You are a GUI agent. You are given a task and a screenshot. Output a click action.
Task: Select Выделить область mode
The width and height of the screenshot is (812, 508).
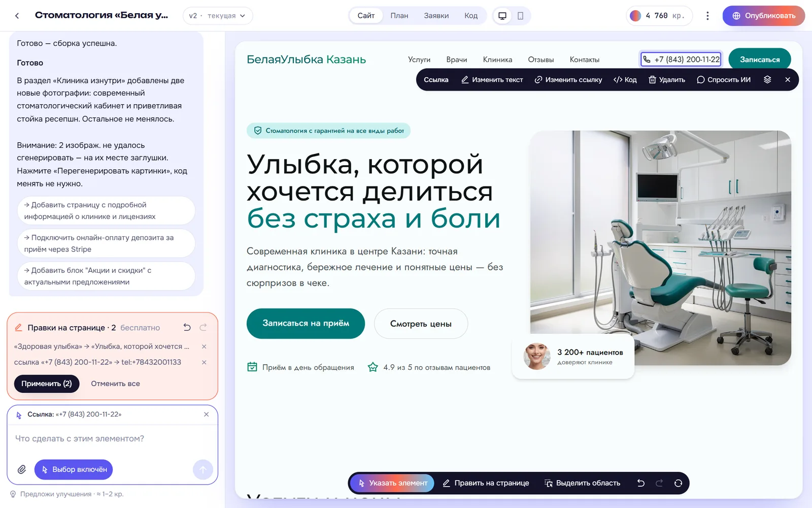pyautogui.click(x=582, y=483)
